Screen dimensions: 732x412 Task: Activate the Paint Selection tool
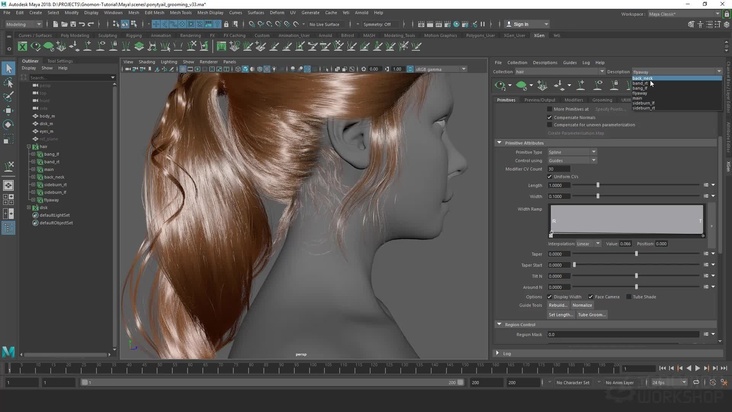[x=8, y=97]
